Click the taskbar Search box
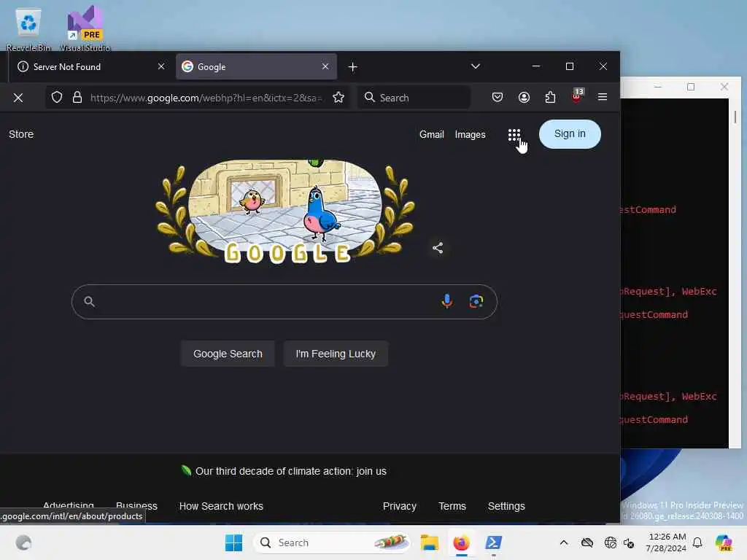The image size is (747, 560). point(332,542)
